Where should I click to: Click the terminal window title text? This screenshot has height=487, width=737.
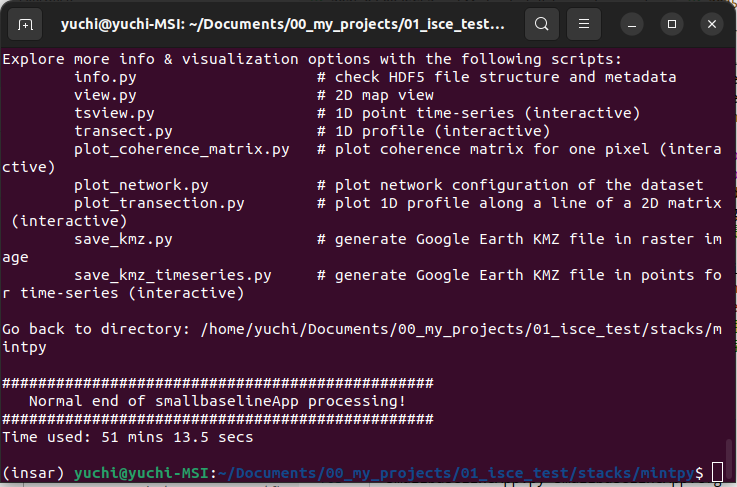pos(282,24)
